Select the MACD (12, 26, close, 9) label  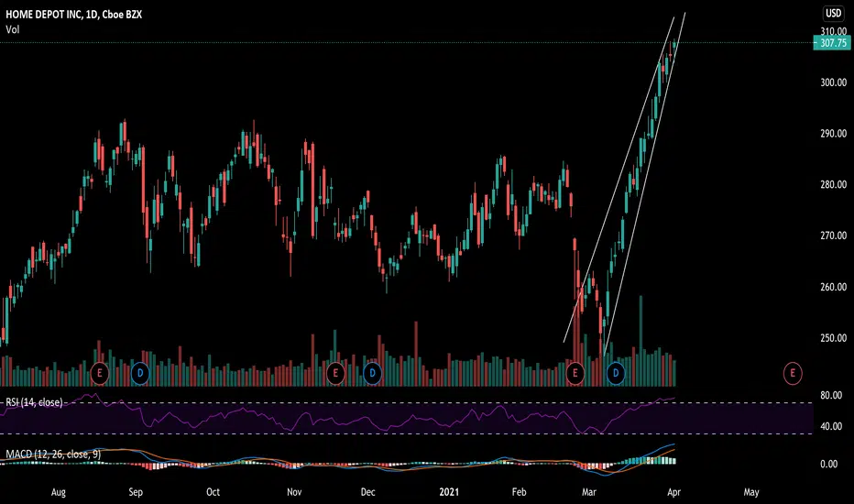[x=53, y=454]
